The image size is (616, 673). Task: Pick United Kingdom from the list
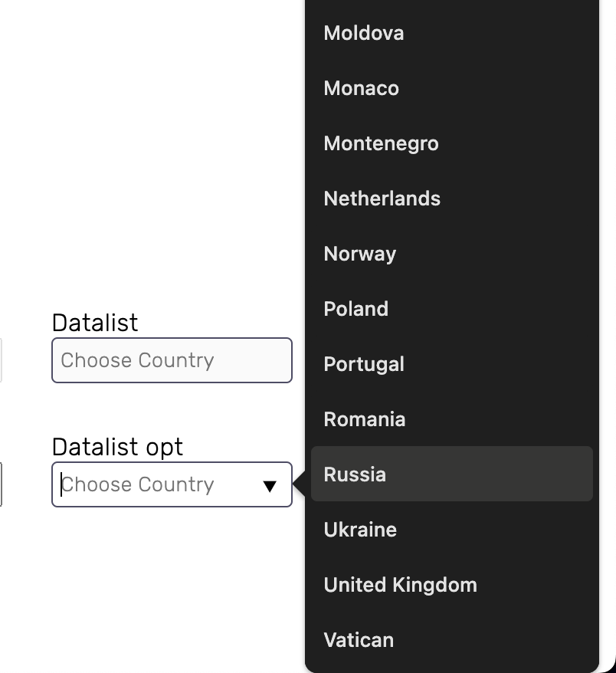pyautogui.click(x=452, y=584)
